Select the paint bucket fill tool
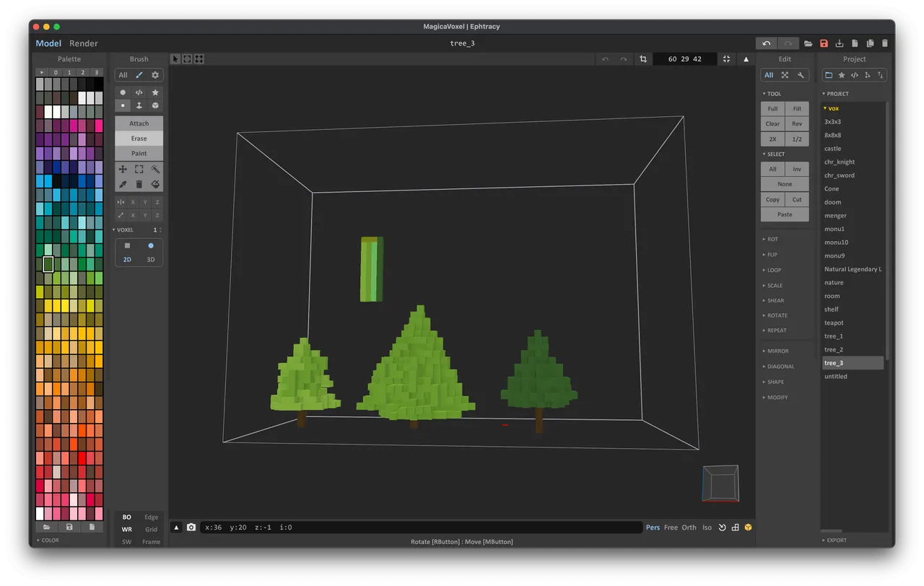Image resolution: width=924 pixels, height=586 pixels. tap(155, 185)
